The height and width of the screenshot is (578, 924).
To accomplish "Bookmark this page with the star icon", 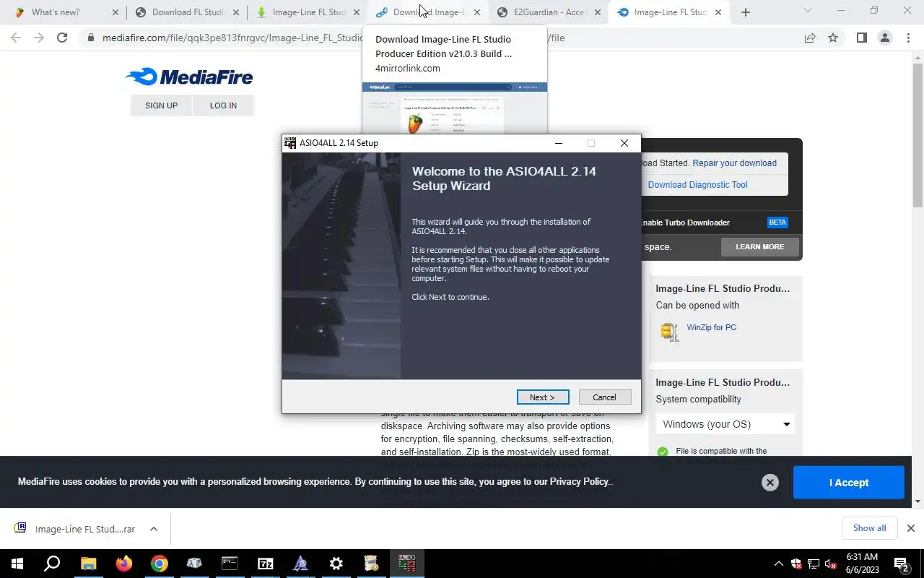I will pyautogui.click(x=833, y=38).
